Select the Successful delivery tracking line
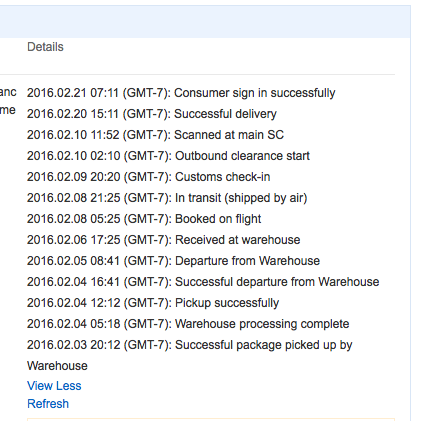427x421 pixels. pyautogui.click(x=152, y=114)
